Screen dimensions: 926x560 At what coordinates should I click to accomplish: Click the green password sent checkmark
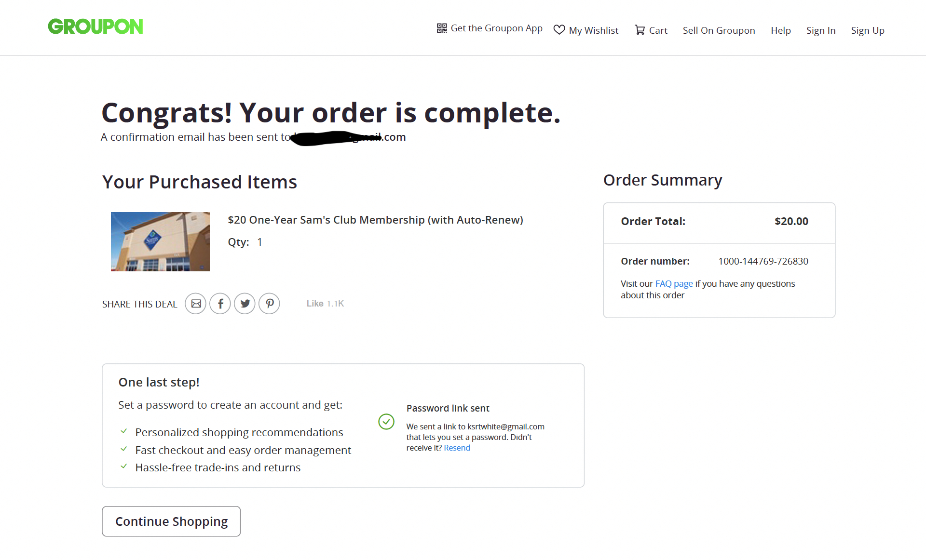386,422
